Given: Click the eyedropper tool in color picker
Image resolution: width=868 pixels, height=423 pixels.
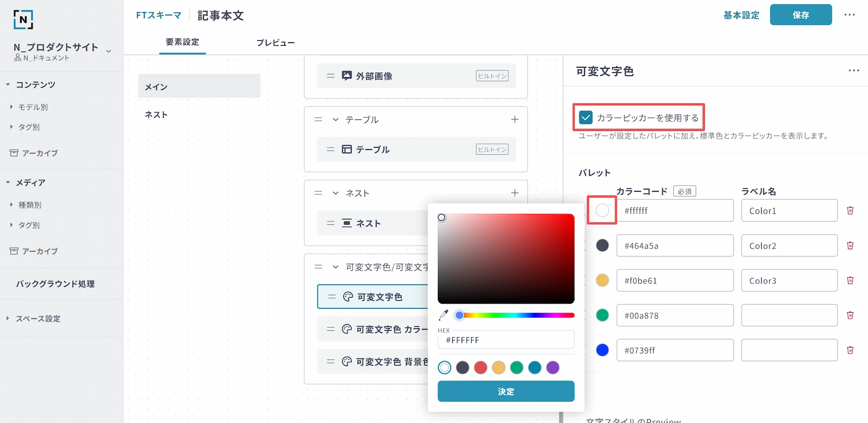Looking at the screenshot, I should 444,315.
